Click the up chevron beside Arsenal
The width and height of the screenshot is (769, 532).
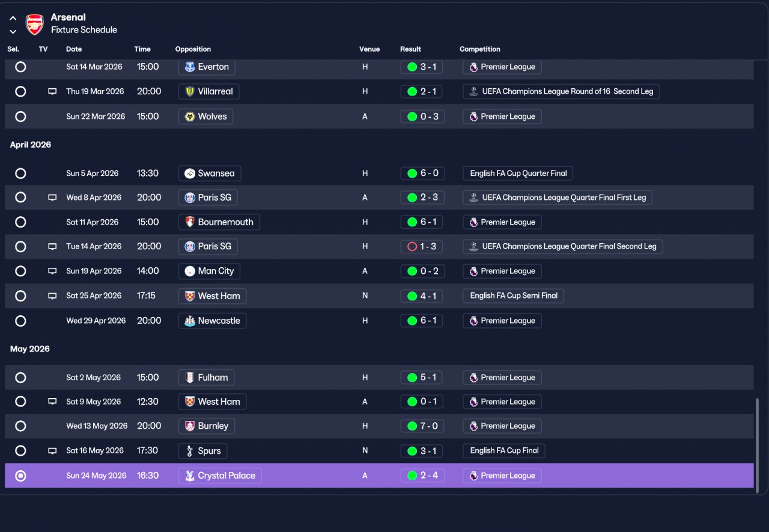click(x=13, y=19)
